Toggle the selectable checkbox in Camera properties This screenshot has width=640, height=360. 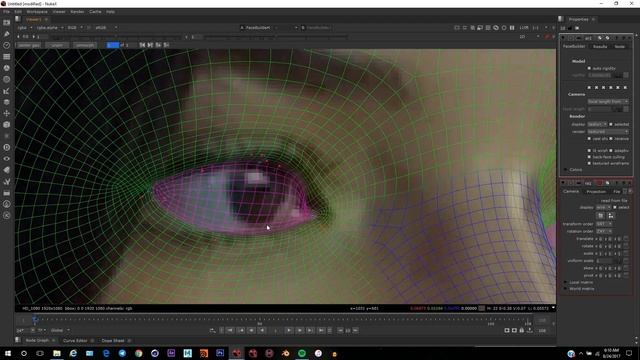(615, 207)
